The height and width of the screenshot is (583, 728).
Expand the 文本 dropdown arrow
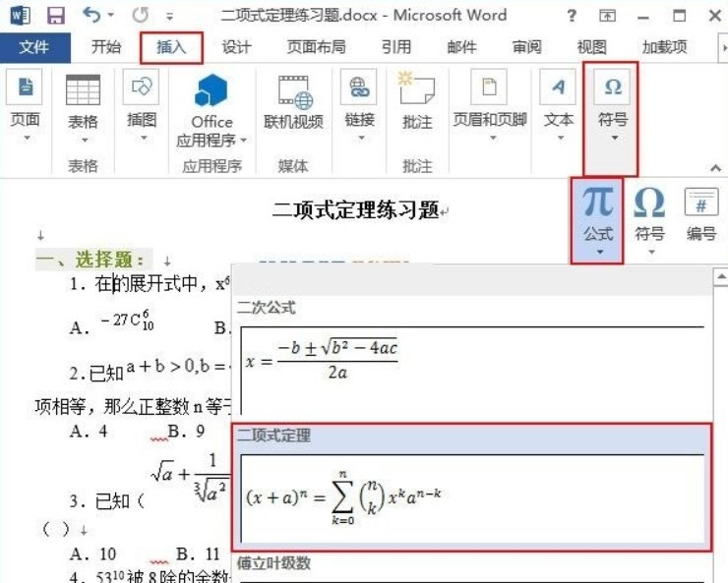pyautogui.click(x=561, y=138)
